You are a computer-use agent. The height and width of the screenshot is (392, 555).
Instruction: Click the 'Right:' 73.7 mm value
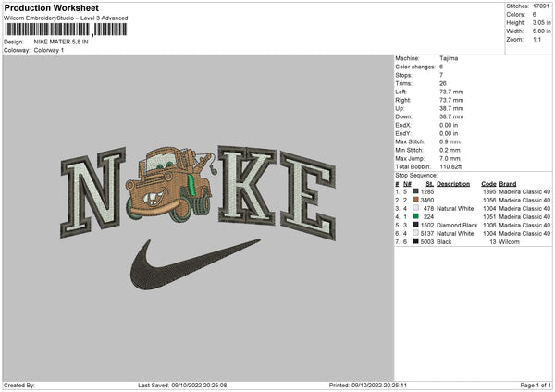coord(451,100)
